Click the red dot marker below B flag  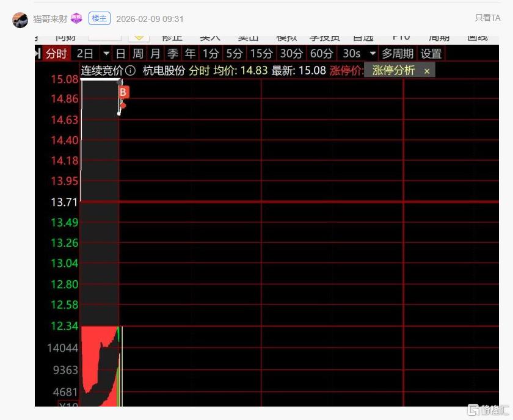[x=123, y=106]
